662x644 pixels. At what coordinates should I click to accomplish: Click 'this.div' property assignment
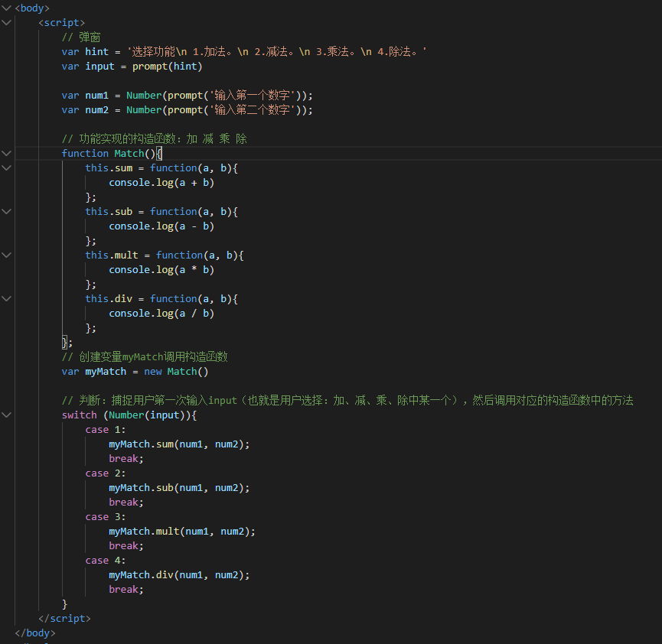click(x=109, y=299)
